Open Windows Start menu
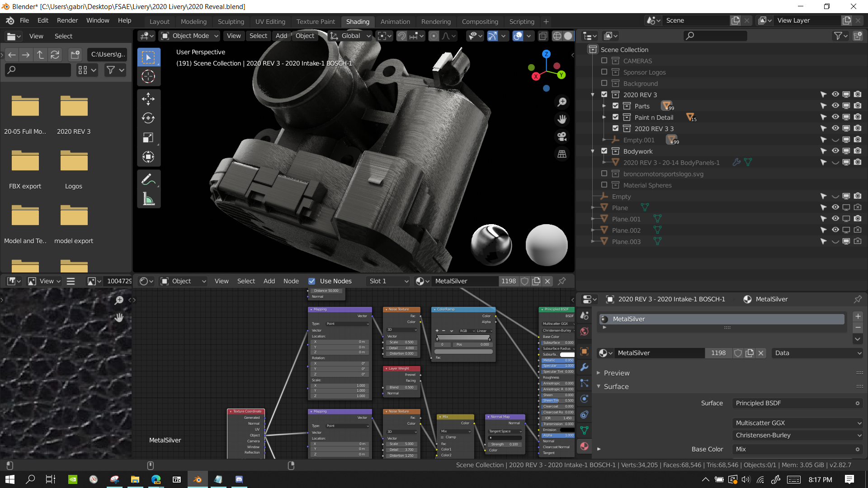The height and width of the screenshot is (488, 868). 10,479
